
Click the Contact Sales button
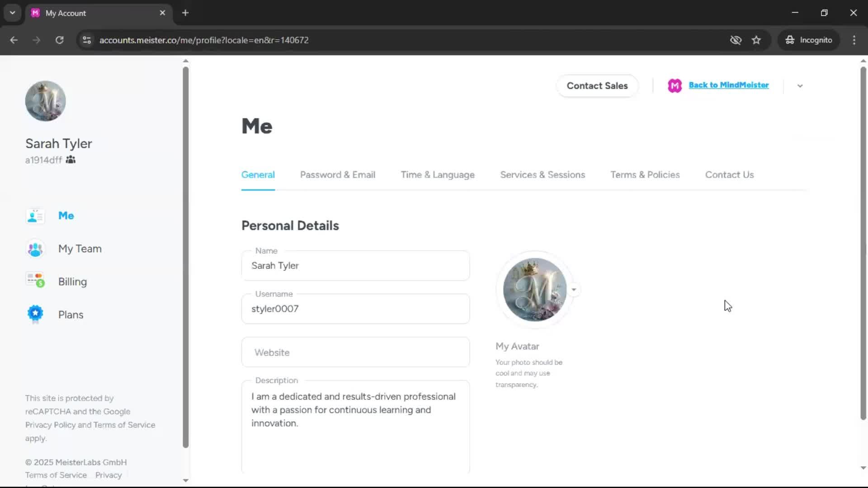597,86
